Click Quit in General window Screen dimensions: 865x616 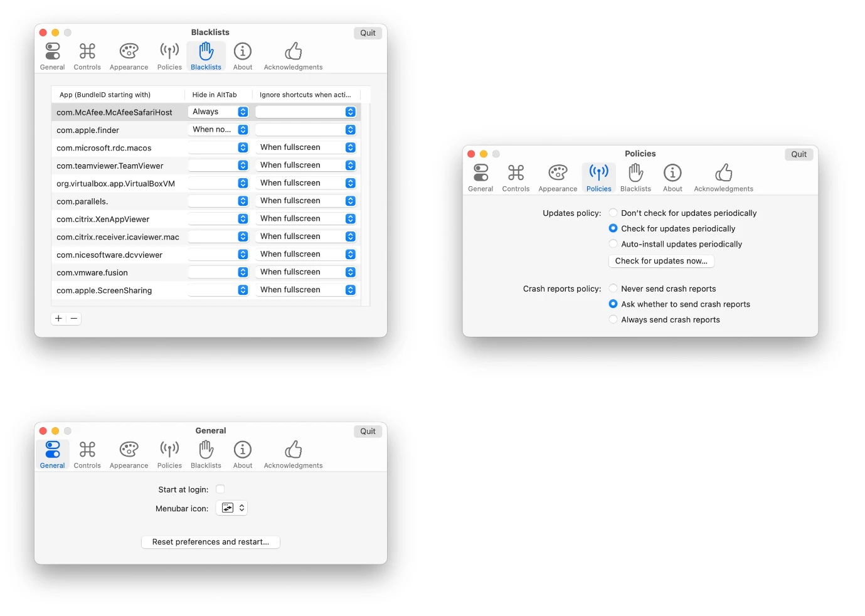click(x=368, y=431)
